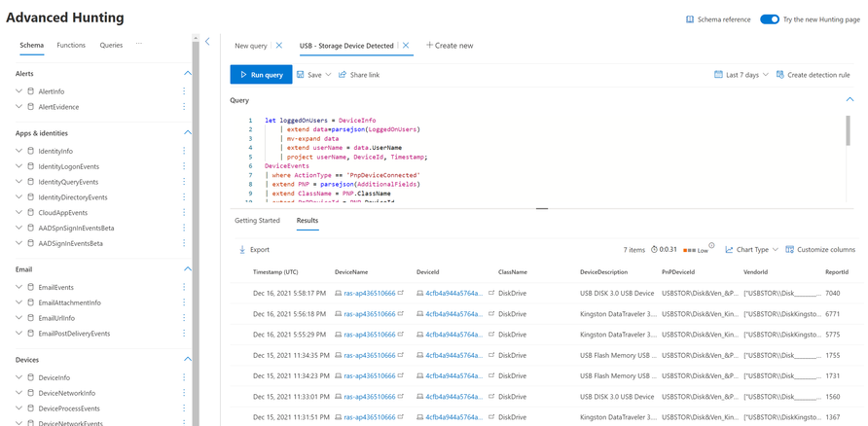Close the New query tab

click(279, 46)
